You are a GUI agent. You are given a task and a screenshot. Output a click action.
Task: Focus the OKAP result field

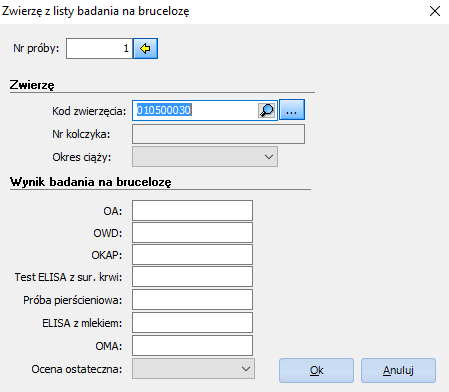192,254
